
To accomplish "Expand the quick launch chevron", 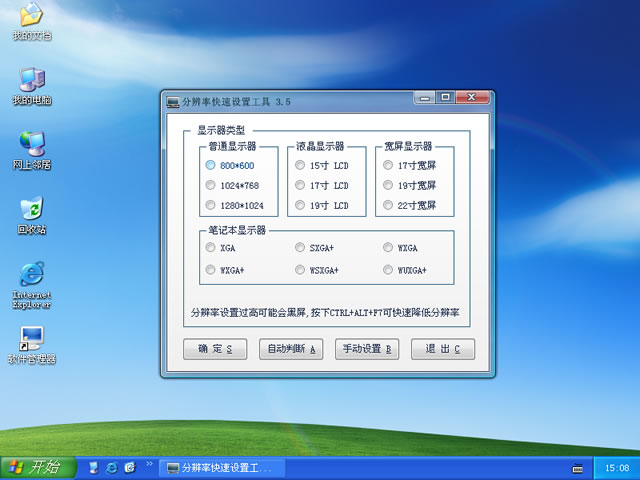I will coord(149,464).
